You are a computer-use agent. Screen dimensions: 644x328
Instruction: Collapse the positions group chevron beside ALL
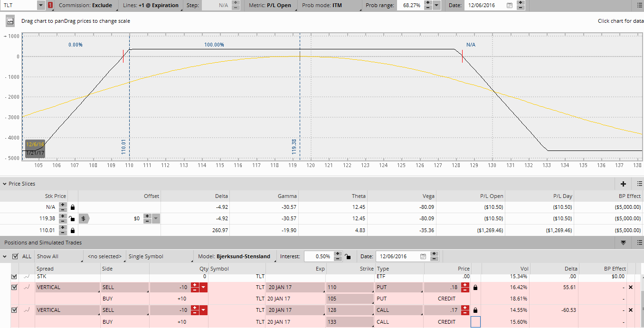pyautogui.click(x=5, y=256)
